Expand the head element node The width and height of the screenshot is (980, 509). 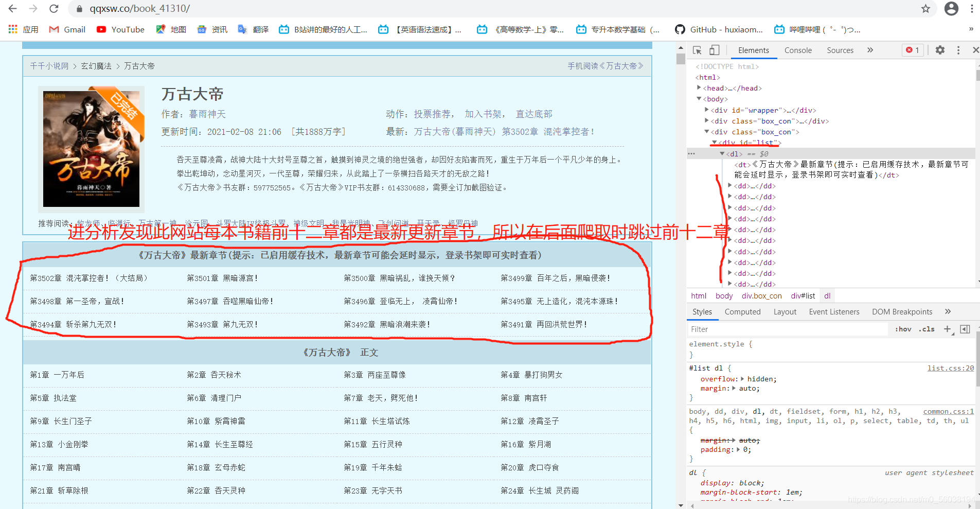pyautogui.click(x=699, y=87)
